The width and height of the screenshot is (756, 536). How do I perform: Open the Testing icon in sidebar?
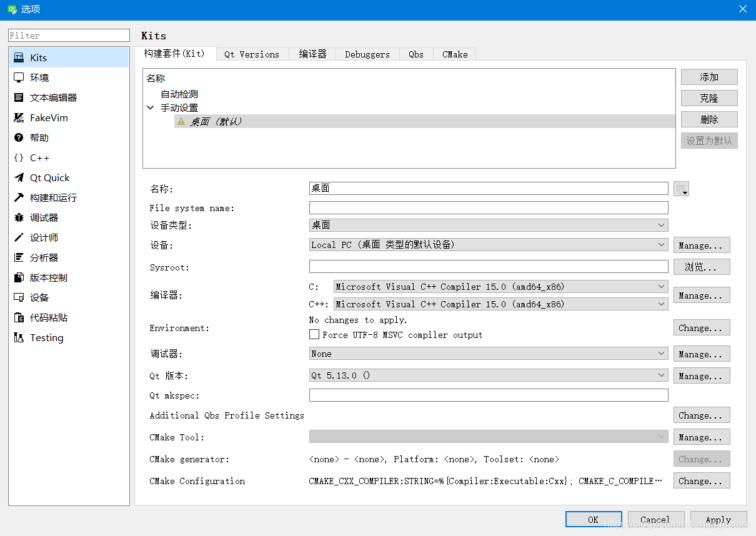[x=19, y=337]
